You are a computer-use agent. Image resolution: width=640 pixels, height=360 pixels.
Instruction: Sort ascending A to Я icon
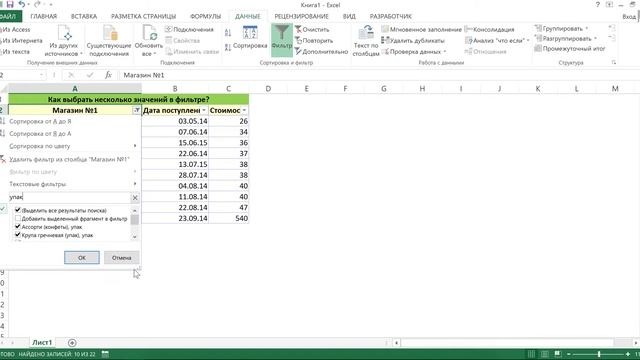pos(228,33)
